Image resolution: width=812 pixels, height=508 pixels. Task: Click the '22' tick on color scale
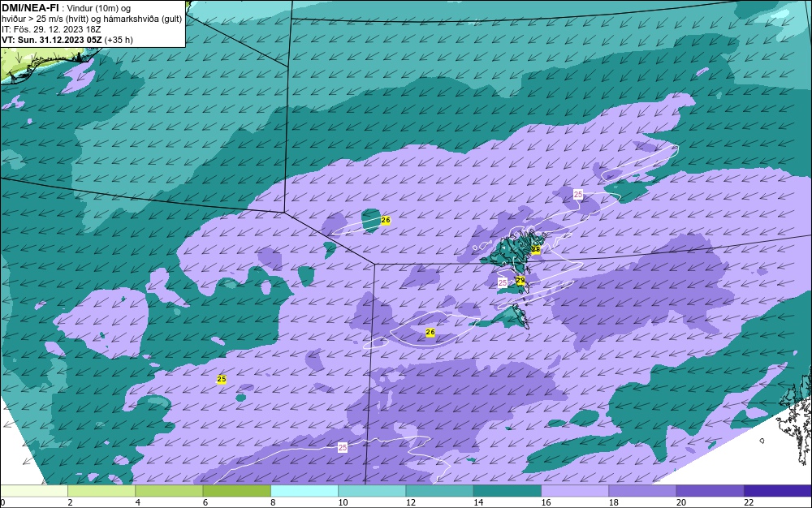click(749, 502)
